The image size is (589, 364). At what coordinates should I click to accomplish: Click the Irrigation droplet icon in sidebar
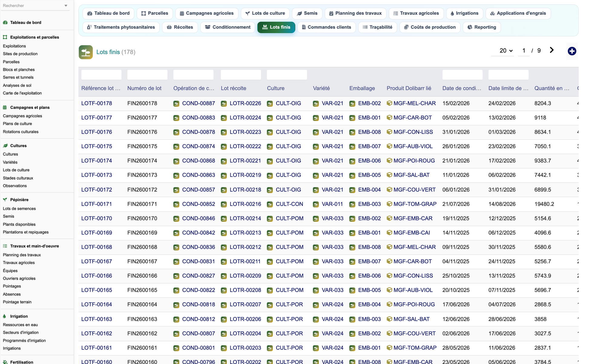tap(5, 316)
